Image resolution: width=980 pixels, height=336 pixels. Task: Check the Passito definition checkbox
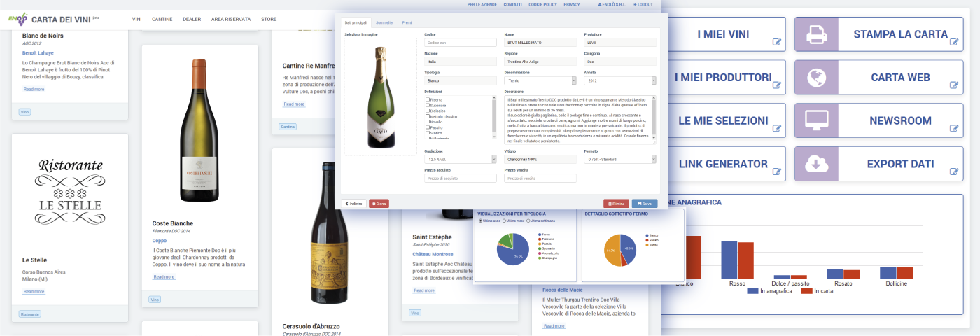428,127
